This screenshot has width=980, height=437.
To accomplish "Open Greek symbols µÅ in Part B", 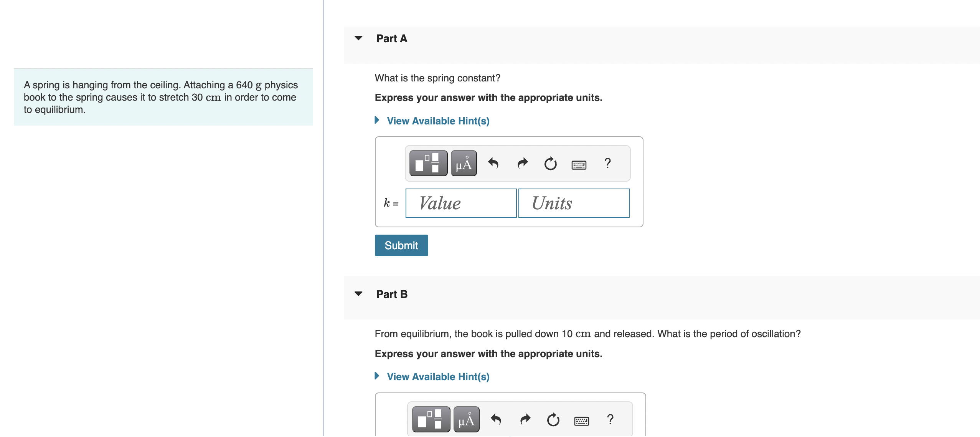I will pos(466,419).
